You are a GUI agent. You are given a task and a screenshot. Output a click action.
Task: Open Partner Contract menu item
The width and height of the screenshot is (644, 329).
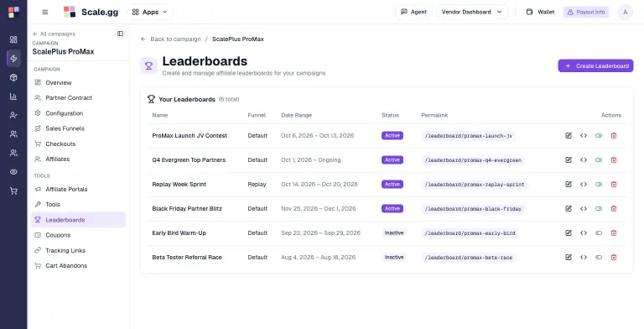click(x=78, y=98)
